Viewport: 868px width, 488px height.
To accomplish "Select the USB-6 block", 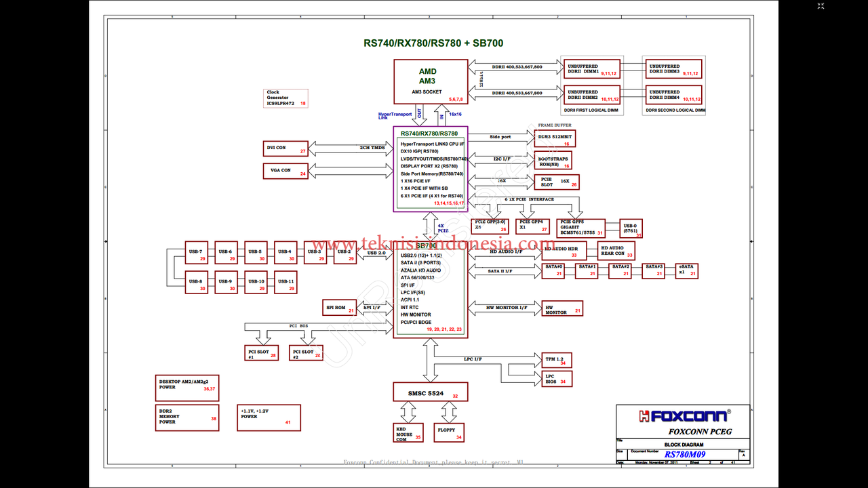I will (226, 252).
